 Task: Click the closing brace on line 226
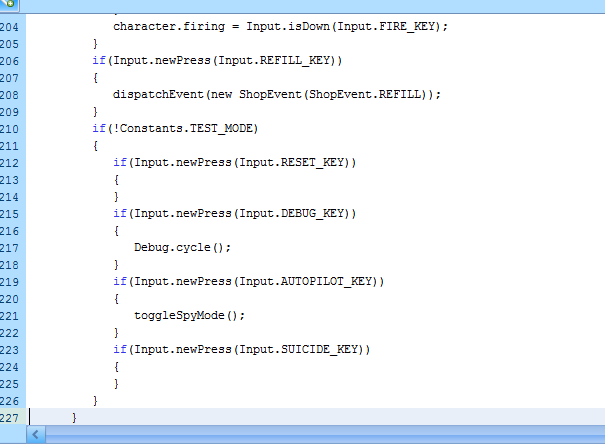coord(95,401)
